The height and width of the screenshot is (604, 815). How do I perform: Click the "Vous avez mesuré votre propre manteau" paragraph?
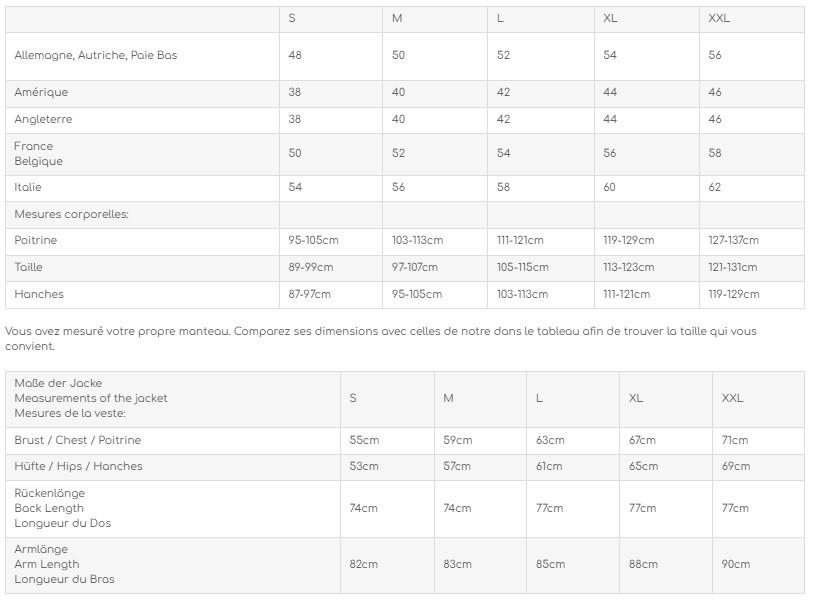pos(381,339)
